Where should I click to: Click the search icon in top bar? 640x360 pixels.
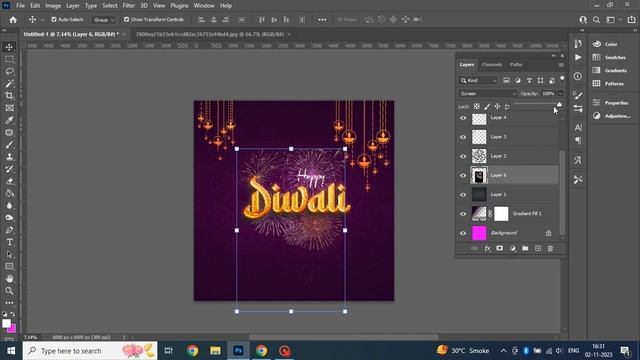tap(596, 20)
